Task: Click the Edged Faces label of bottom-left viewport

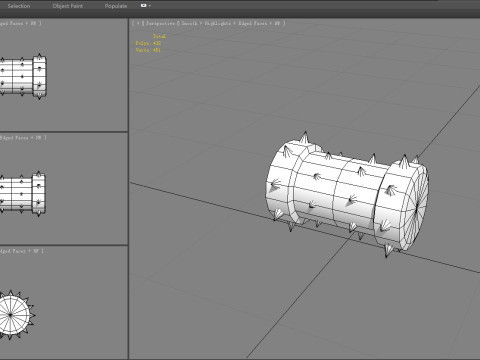Action: point(13,251)
